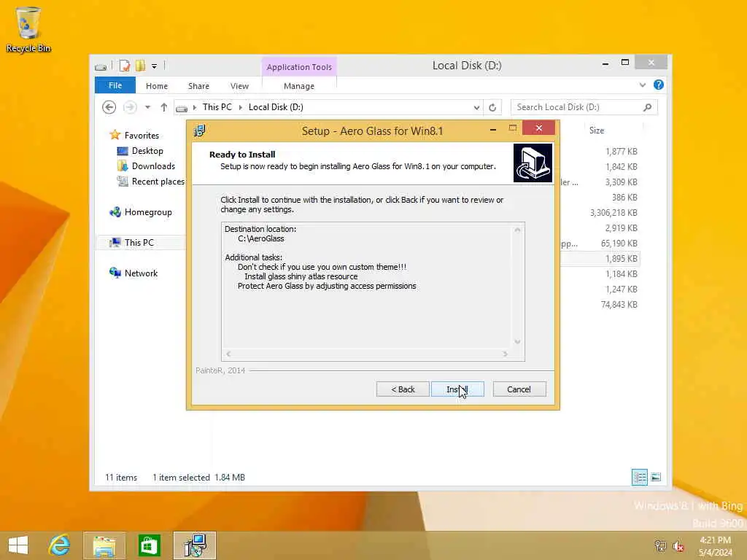Viewport: 747px width, 560px height.
Task: Click the Properties quick access icon
Action: [x=124, y=66]
